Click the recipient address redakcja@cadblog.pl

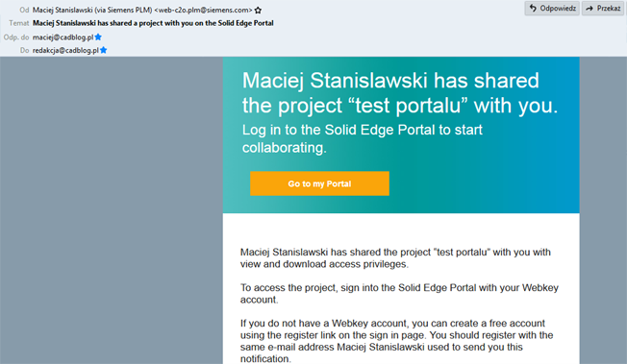click(65, 50)
